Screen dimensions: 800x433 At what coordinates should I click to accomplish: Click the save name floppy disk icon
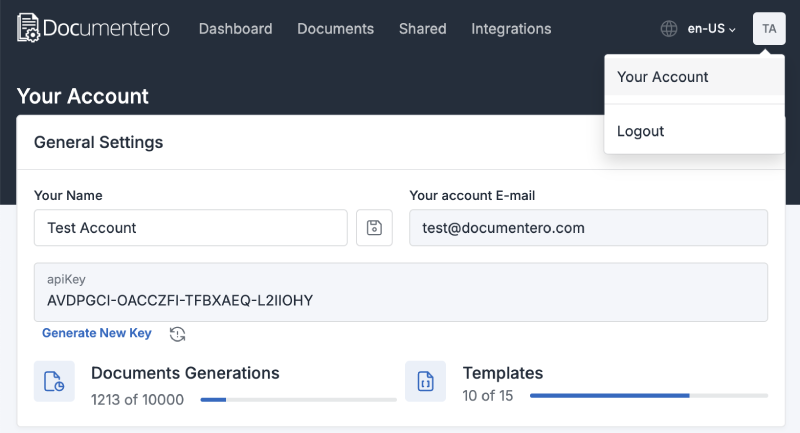[x=374, y=227]
